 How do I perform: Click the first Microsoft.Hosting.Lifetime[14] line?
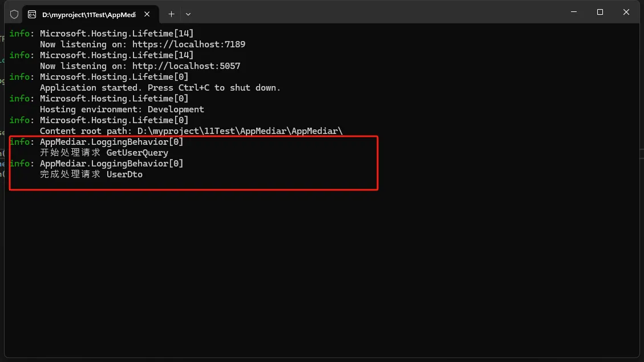pos(116,34)
